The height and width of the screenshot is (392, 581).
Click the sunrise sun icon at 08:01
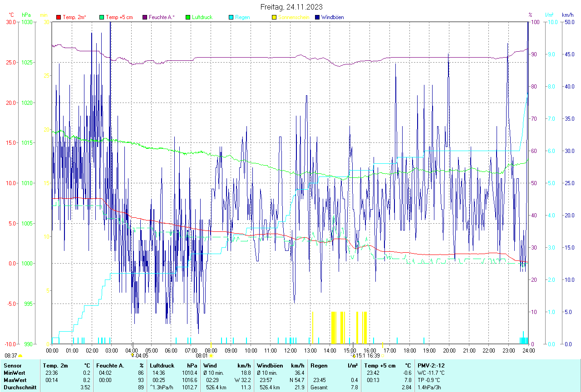coord(211,356)
